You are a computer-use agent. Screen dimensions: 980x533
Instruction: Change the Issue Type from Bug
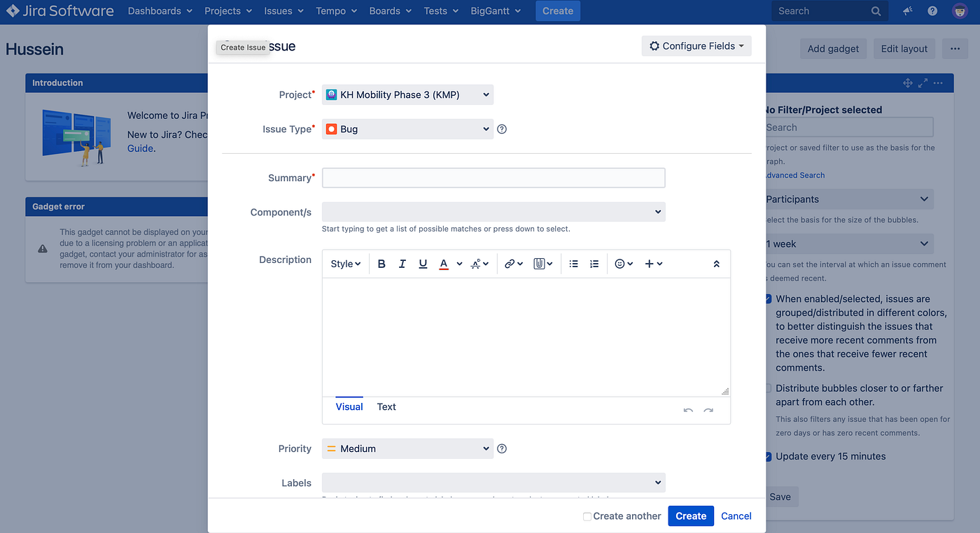[407, 129]
